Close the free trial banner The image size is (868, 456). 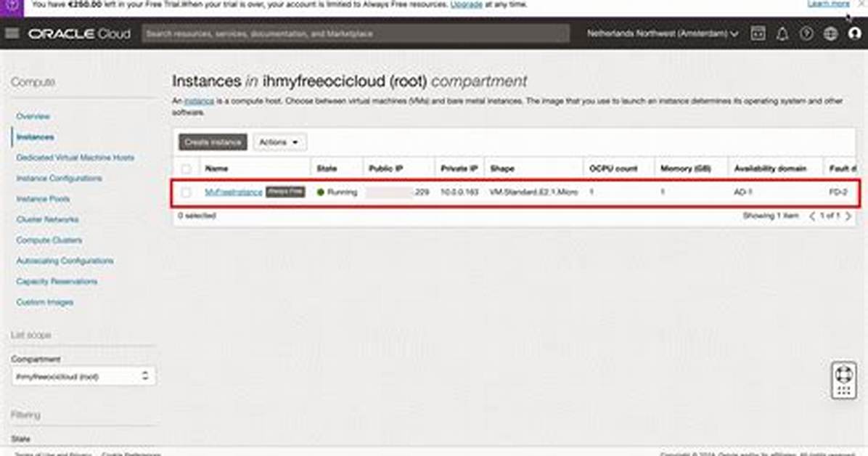pyautogui.click(x=862, y=4)
